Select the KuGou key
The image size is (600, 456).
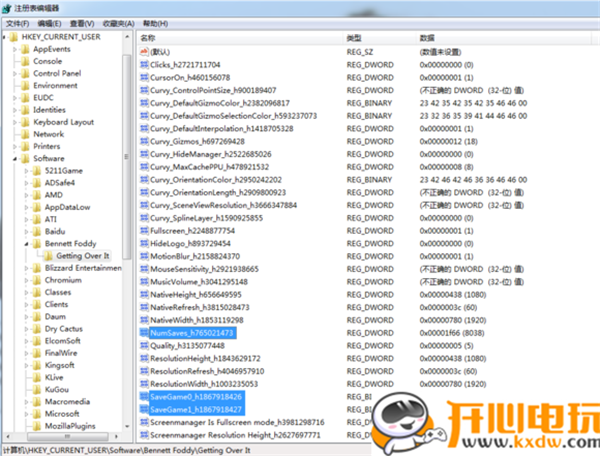[57, 389]
